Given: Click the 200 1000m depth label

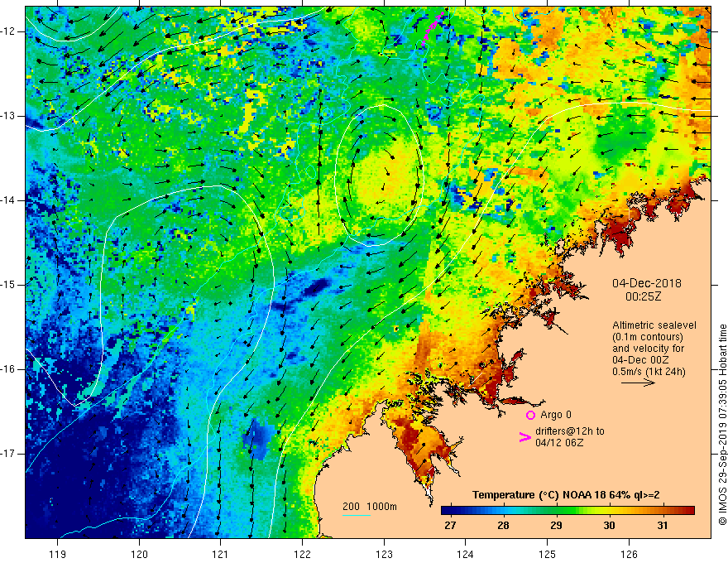Looking at the screenshot, I should click(x=370, y=507).
